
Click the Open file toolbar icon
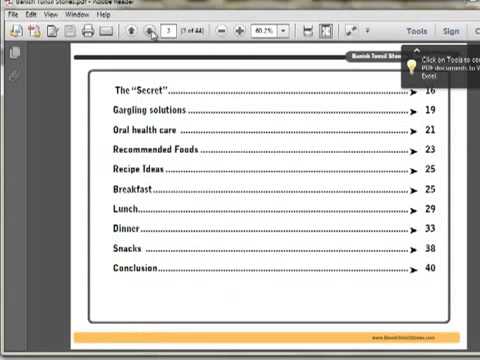[17, 31]
